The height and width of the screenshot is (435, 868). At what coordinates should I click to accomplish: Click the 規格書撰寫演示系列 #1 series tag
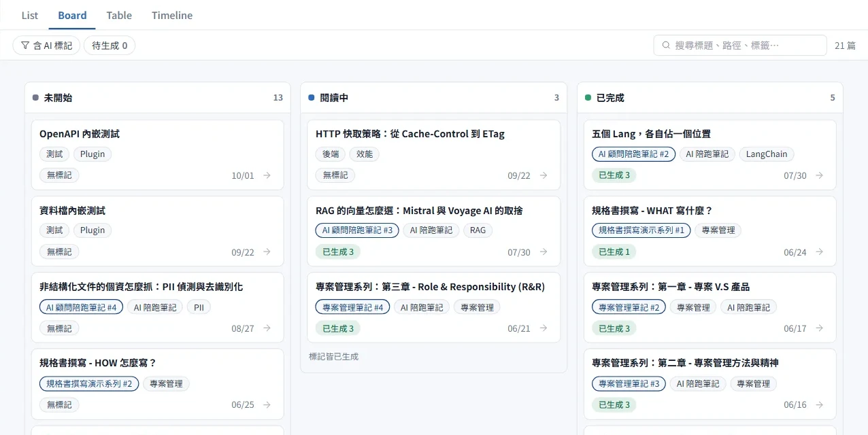click(x=641, y=230)
